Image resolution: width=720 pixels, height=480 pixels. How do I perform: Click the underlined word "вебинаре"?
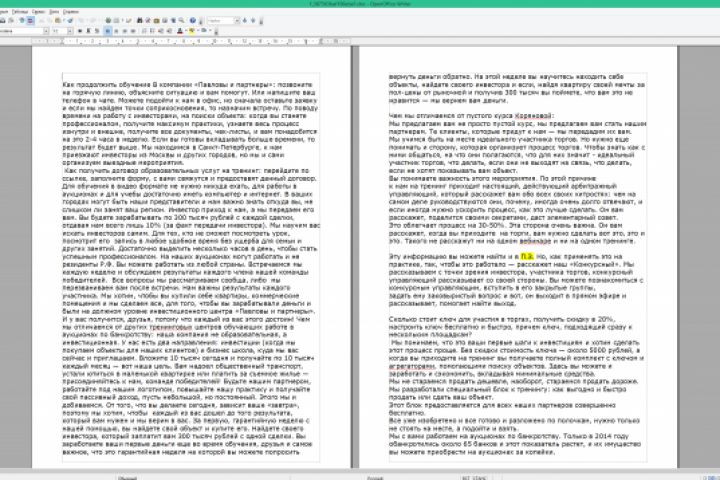coord(535,241)
